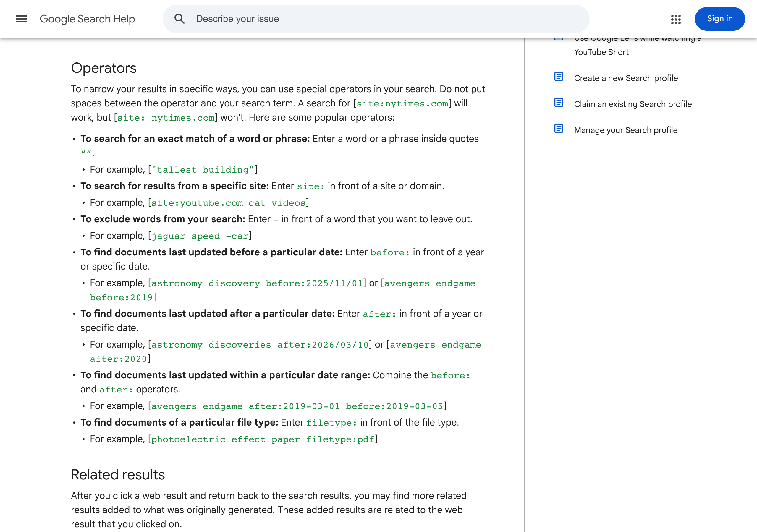Click photoelectric effect paper filetype:pdf example
Screen dimensions: 757x532
point(263,439)
